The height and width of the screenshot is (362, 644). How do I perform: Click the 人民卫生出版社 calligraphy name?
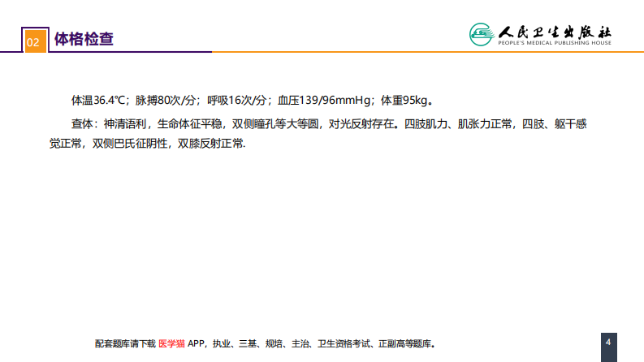tap(555, 32)
